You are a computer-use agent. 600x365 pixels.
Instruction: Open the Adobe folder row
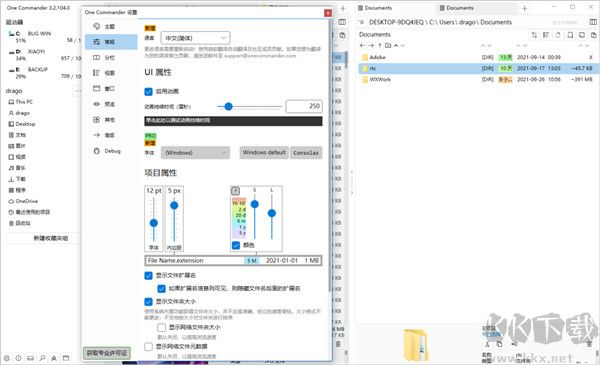tap(477, 57)
